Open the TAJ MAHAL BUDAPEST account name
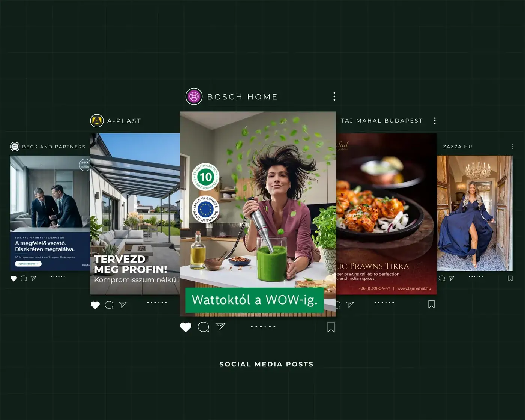This screenshot has height=420, width=525. click(x=382, y=121)
